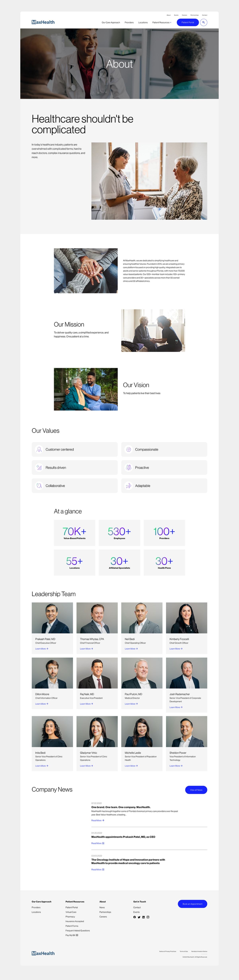
Task: Go to Locations in the navigation bar
Action: coord(143,23)
